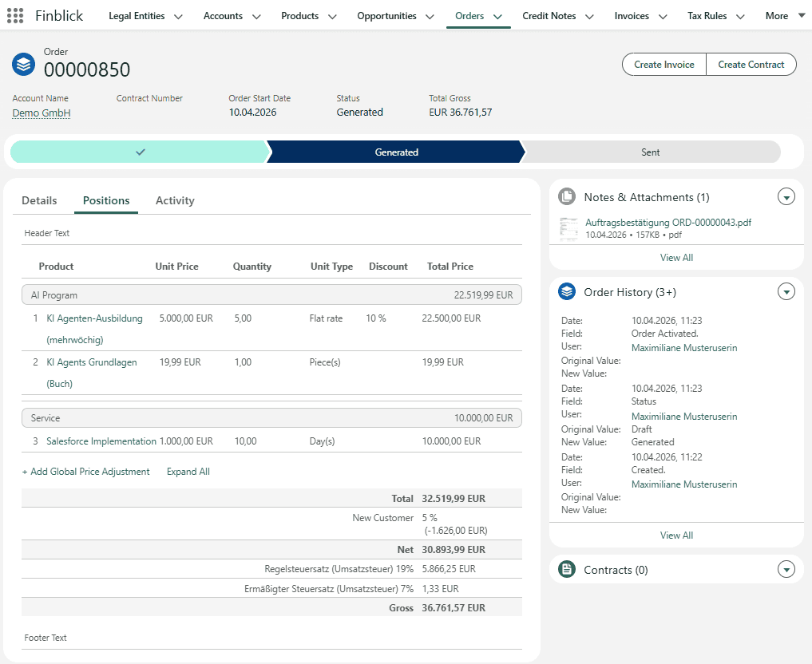Image resolution: width=812 pixels, height=664 pixels.
Task: Click View All in Notes & Attachments
Action: pos(676,257)
